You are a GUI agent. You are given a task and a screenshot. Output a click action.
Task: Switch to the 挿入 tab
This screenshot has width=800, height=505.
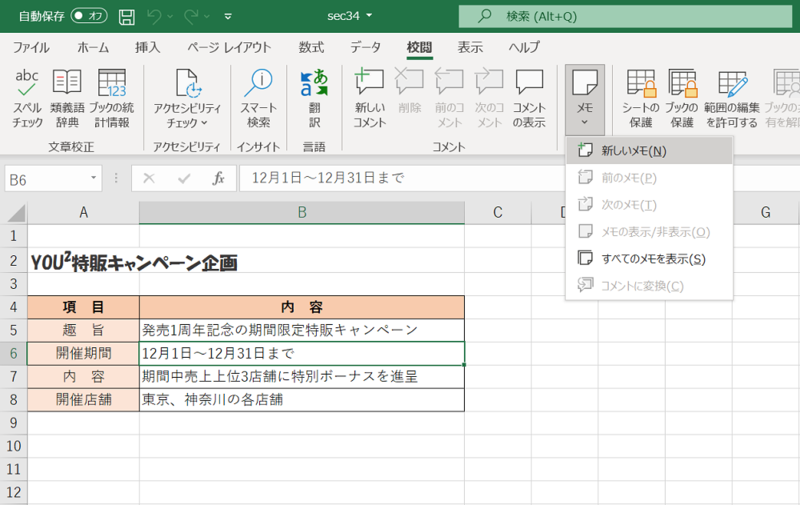point(147,47)
